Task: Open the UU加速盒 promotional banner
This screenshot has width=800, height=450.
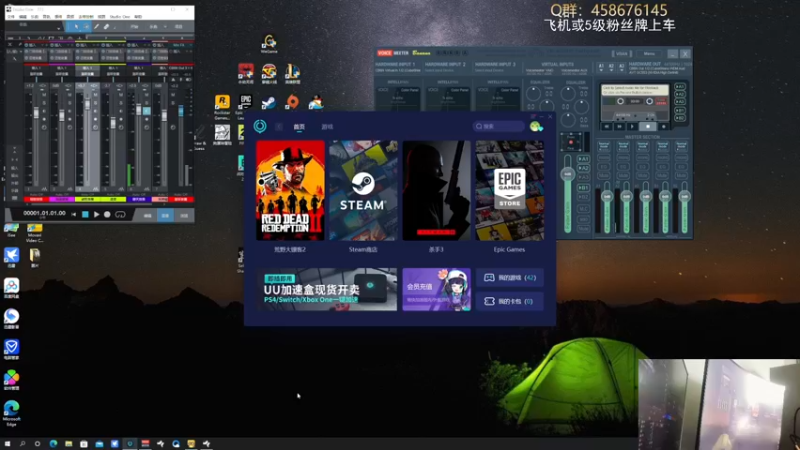Action: (327, 289)
